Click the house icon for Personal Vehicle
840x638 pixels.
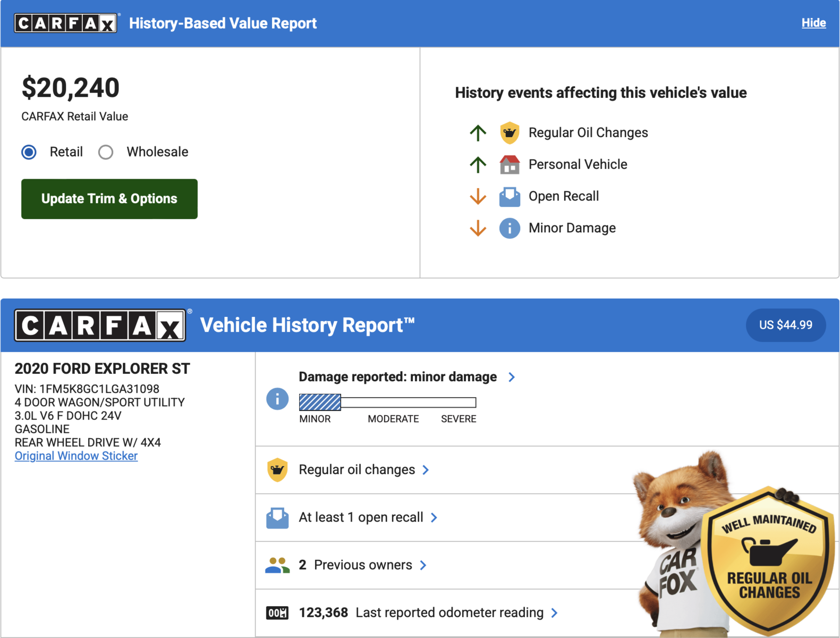(509, 165)
